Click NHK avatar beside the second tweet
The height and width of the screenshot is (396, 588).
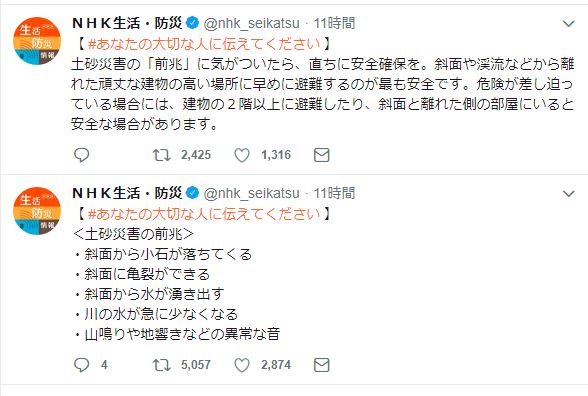(37, 211)
